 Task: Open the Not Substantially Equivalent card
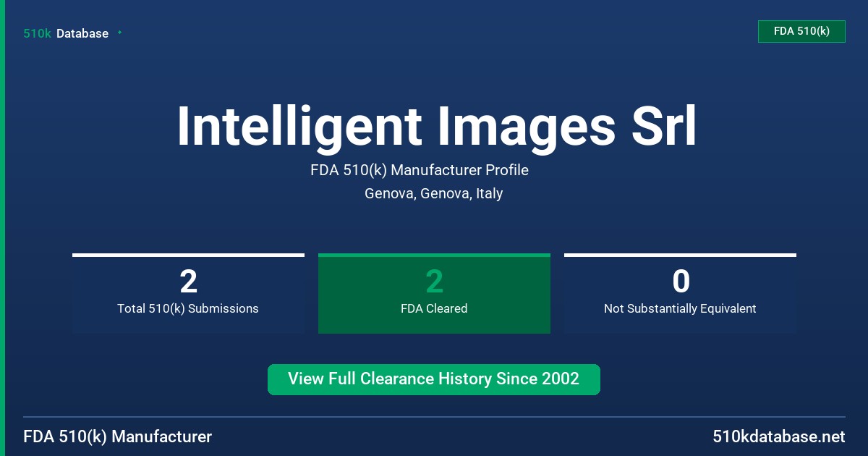point(680,293)
